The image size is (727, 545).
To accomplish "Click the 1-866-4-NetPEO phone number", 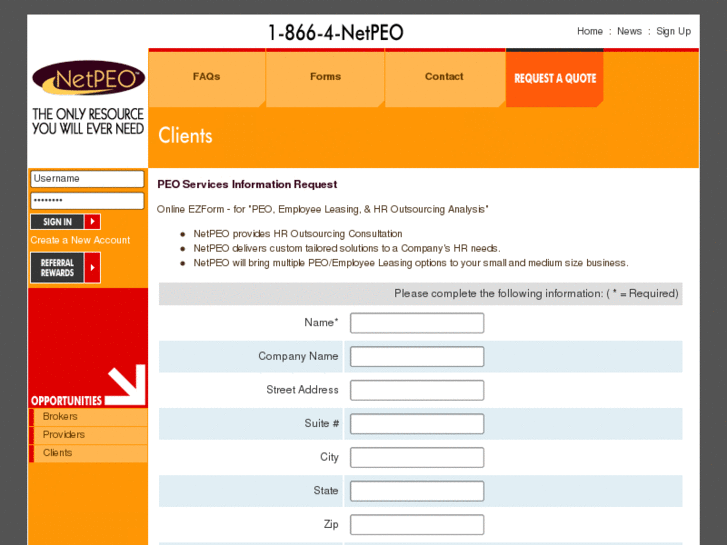I will [x=336, y=32].
